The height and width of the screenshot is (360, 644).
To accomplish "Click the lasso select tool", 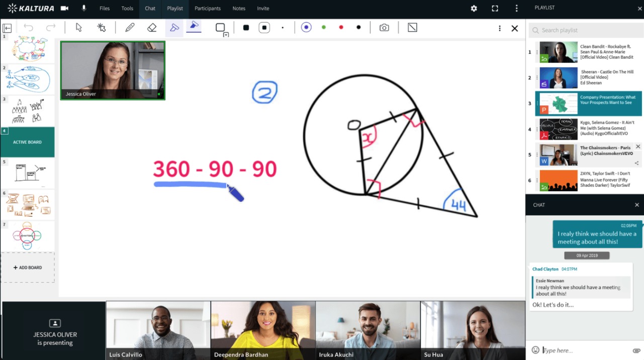I will (101, 28).
